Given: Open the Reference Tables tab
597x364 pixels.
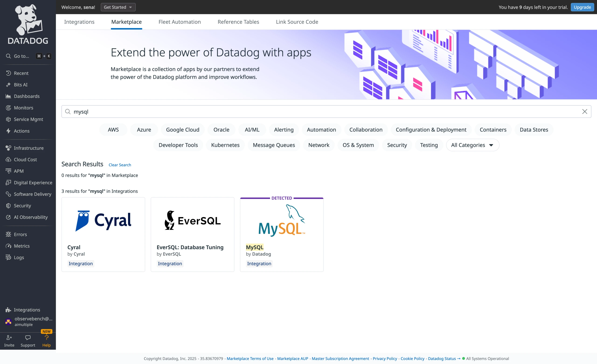Looking at the screenshot, I should click(238, 22).
